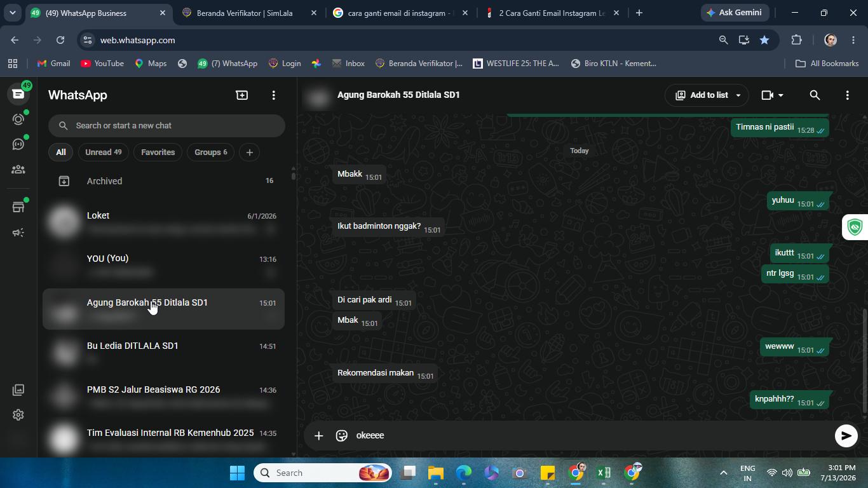868x488 pixels.
Task: Open Sticky Notes from the taskbar
Action: tap(548, 473)
